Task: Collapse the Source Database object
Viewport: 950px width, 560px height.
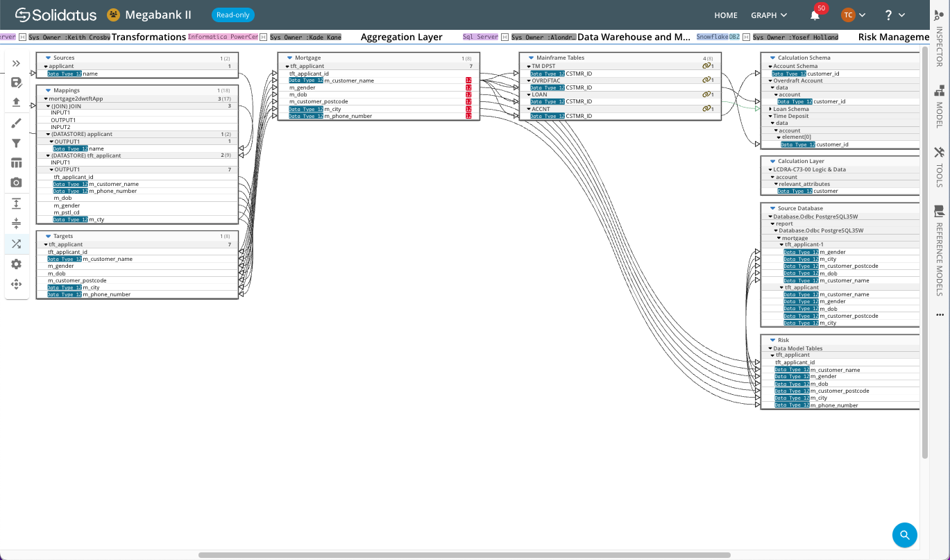Action: coord(772,208)
